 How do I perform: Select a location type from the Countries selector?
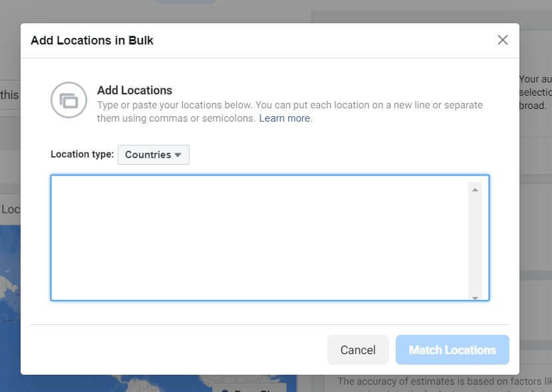point(153,154)
